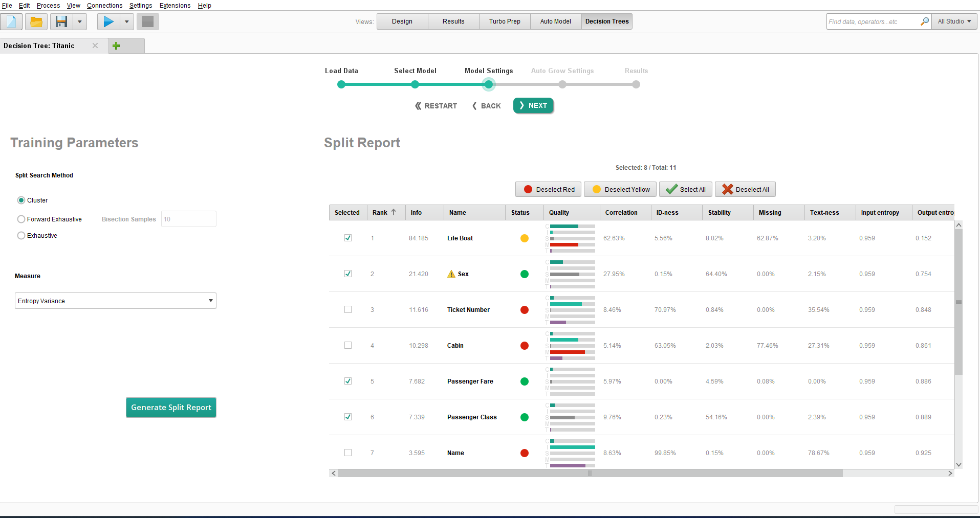Select the Exhaustive split search method
Screen dimensions: 980x518
(x=21, y=236)
